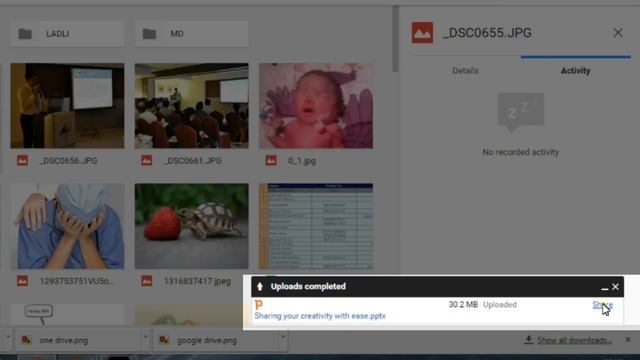Click the _DSC0661.JPG file name
This screenshot has width=640, height=360.
193,161
